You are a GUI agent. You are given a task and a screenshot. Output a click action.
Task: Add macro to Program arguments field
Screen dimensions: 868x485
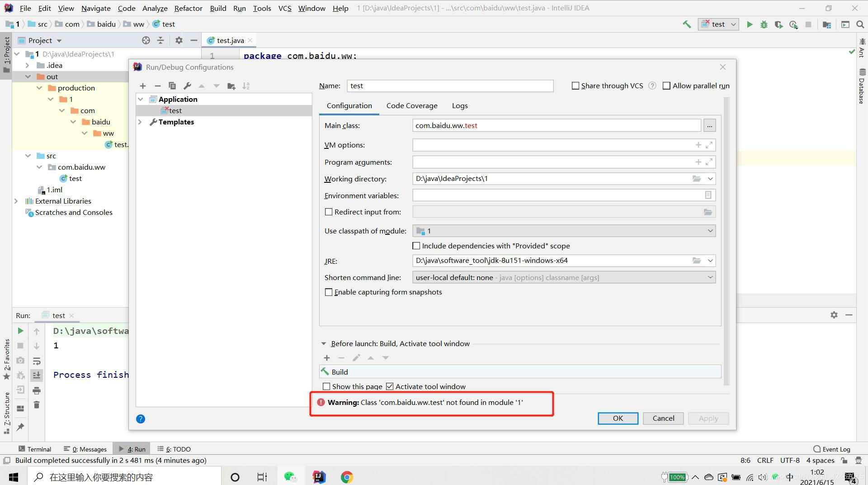[x=698, y=162]
